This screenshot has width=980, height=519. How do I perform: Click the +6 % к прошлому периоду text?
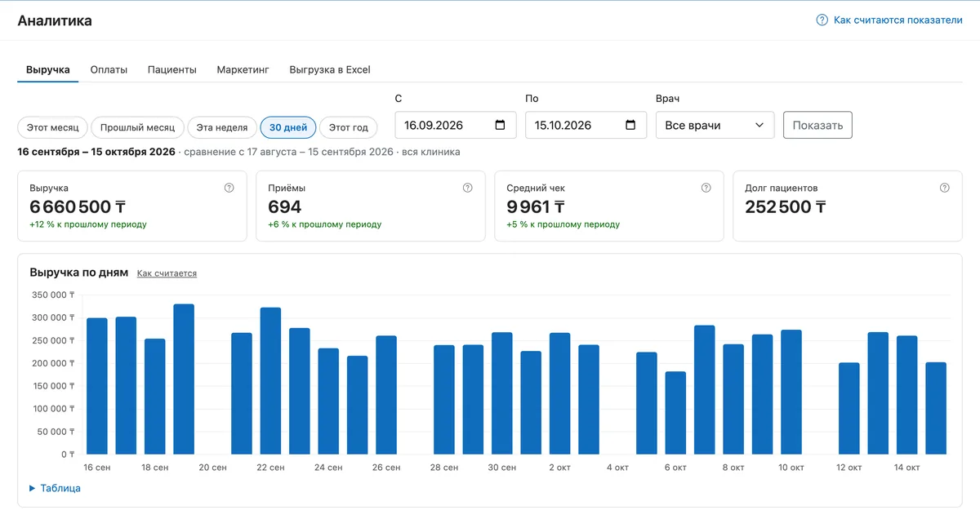tap(324, 224)
